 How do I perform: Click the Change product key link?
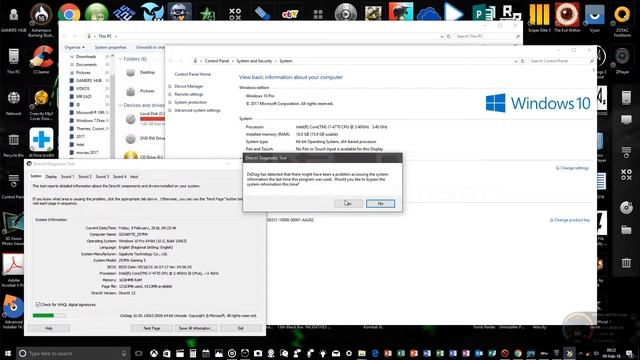coord(571,220)
